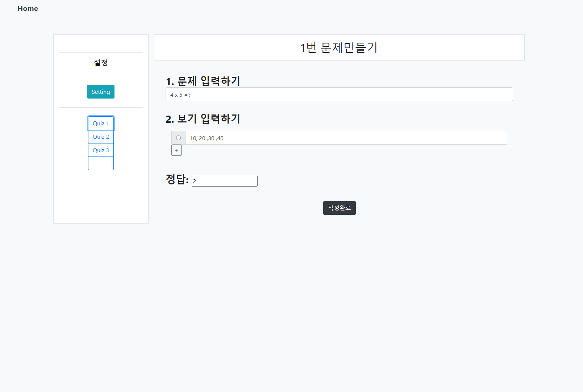Click the '1번 문제만들기' title box blank area
The image size is (583, 392).
tap(217, 47)
